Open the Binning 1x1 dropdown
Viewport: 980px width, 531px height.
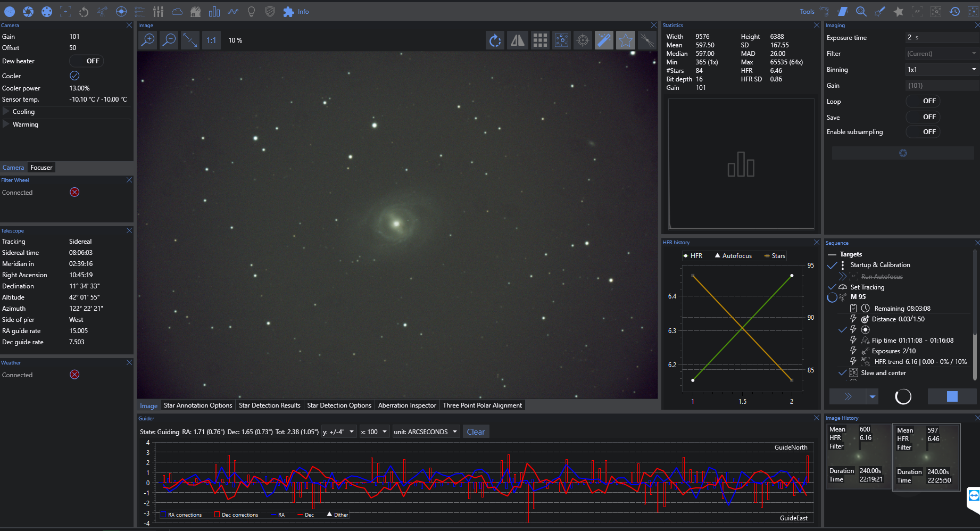coord(941,70)
